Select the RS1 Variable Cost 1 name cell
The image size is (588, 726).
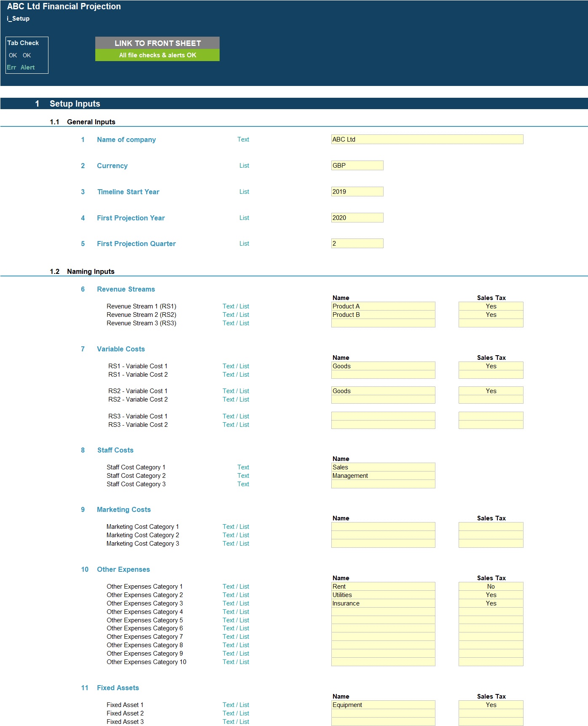(383, 366)
